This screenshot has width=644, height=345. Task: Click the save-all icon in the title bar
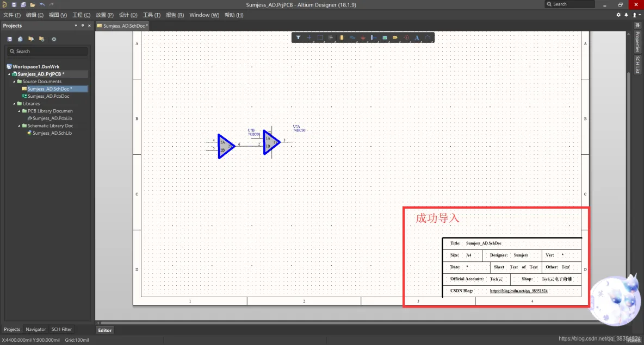[23, 4]
